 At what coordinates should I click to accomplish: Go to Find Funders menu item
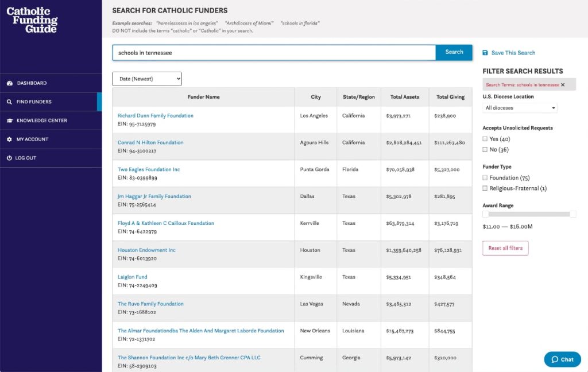(x=51, y=102)
